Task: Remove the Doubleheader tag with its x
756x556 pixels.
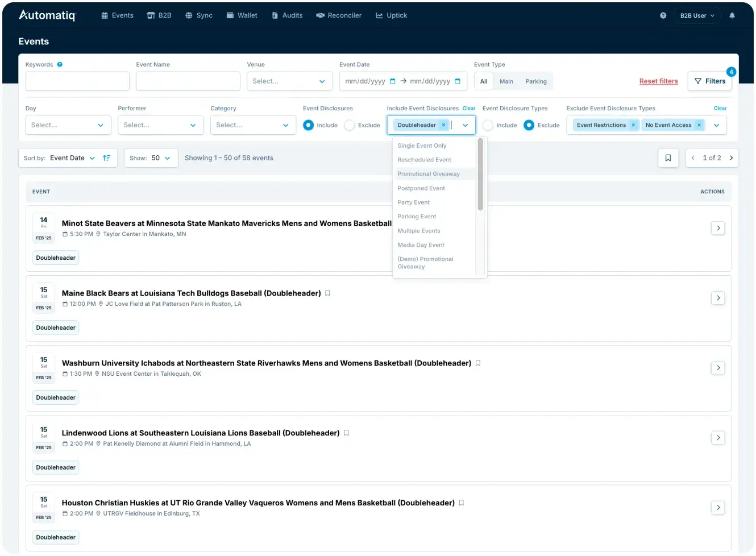Action: [x=443, y=125]
